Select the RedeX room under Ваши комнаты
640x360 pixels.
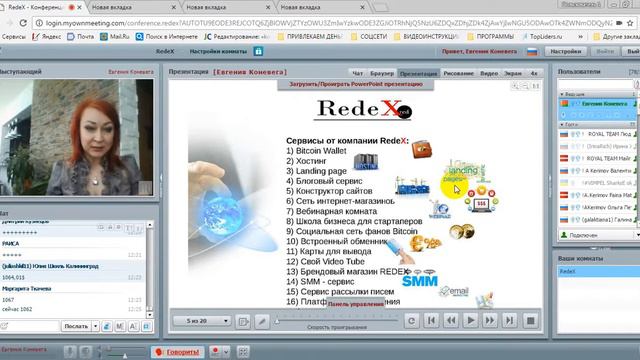pos(599,271)
